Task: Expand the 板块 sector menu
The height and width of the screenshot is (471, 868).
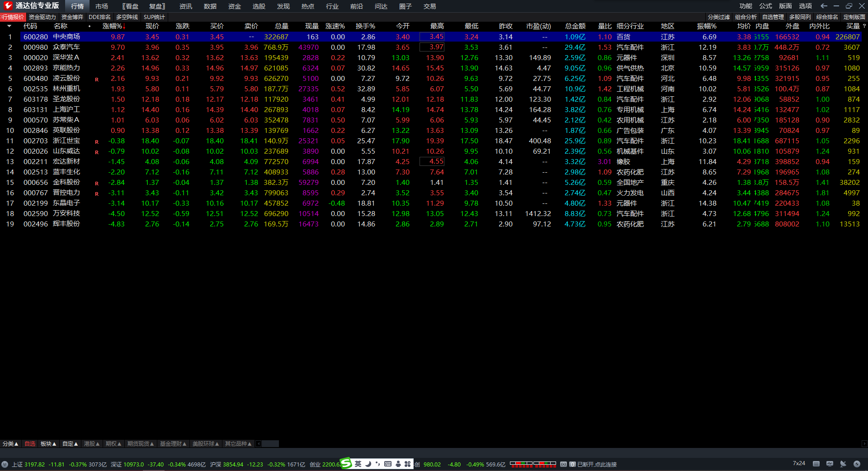Action: [48, 444]
